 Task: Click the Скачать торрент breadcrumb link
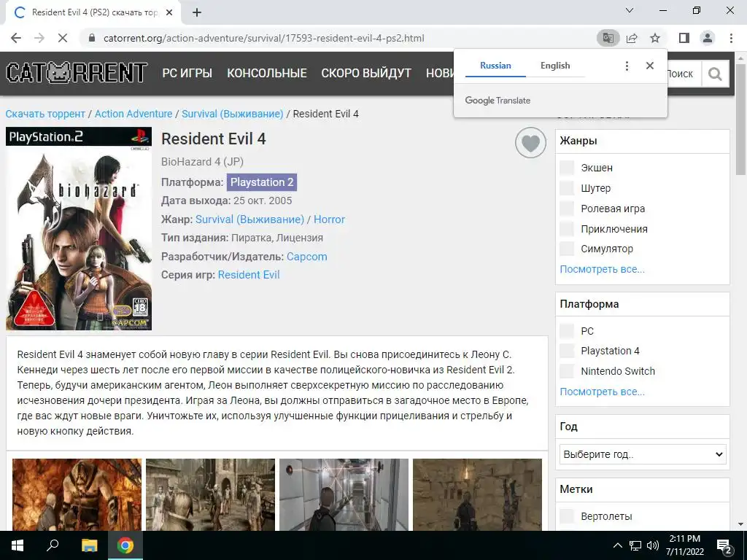45,114
